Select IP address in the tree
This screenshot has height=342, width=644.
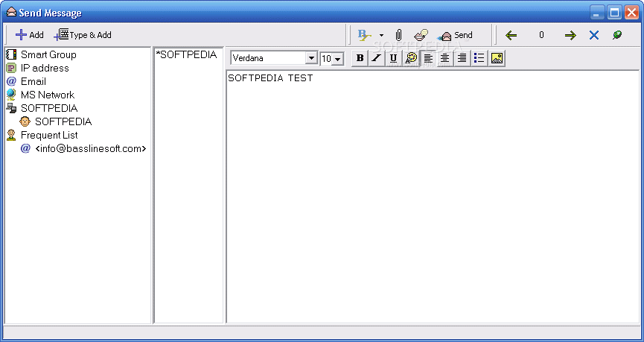(45, 68)
